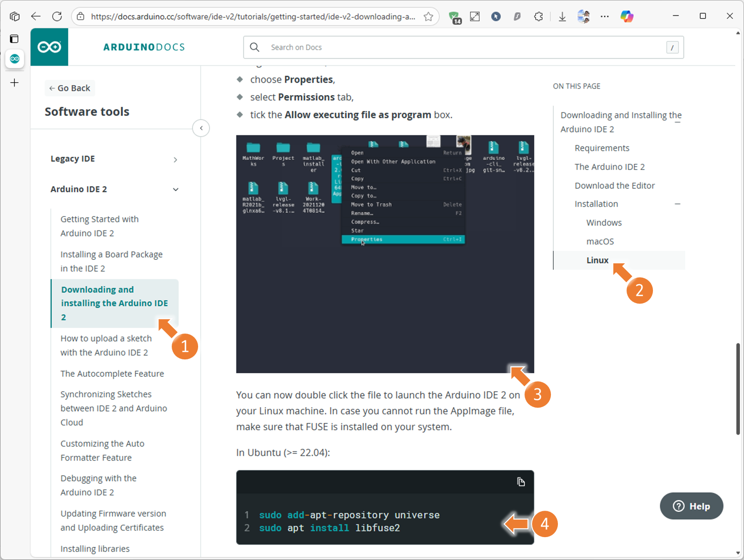Click ARDUINO DOCS header link
The height and width of the screenshot is (560, 744).
click(144, 47)
